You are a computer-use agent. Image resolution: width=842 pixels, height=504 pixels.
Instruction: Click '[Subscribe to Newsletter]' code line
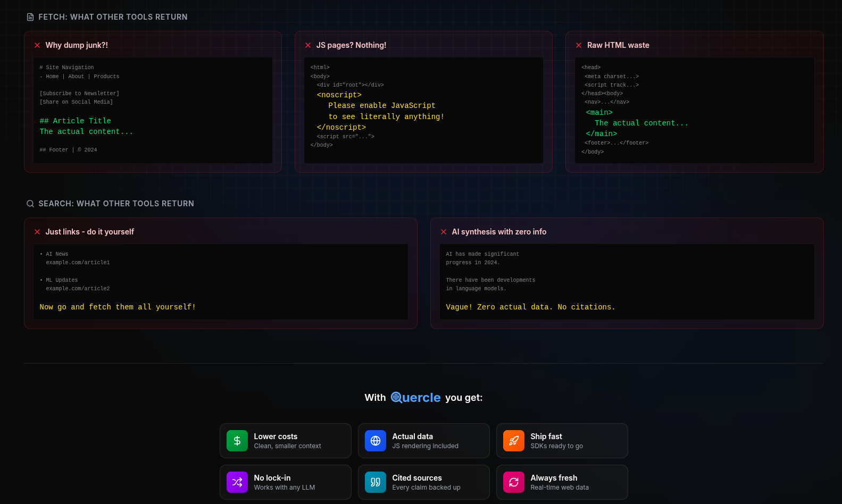click(79, 94)
